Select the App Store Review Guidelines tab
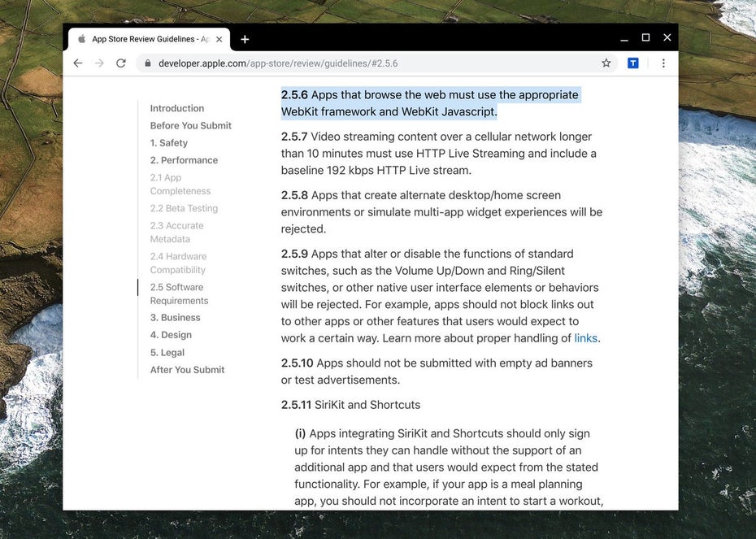This screenshot has width=756, height=539. pyautogui.click(x=149, y=39)
